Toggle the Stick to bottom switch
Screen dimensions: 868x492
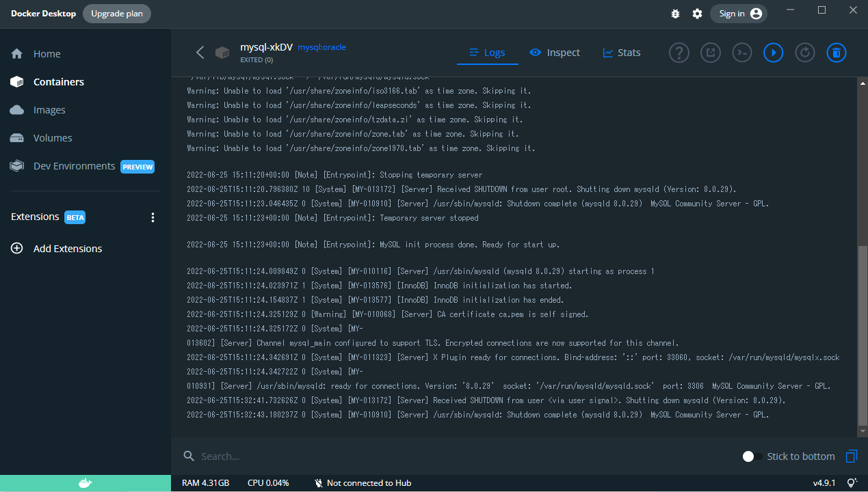click(x=752, y=456)
